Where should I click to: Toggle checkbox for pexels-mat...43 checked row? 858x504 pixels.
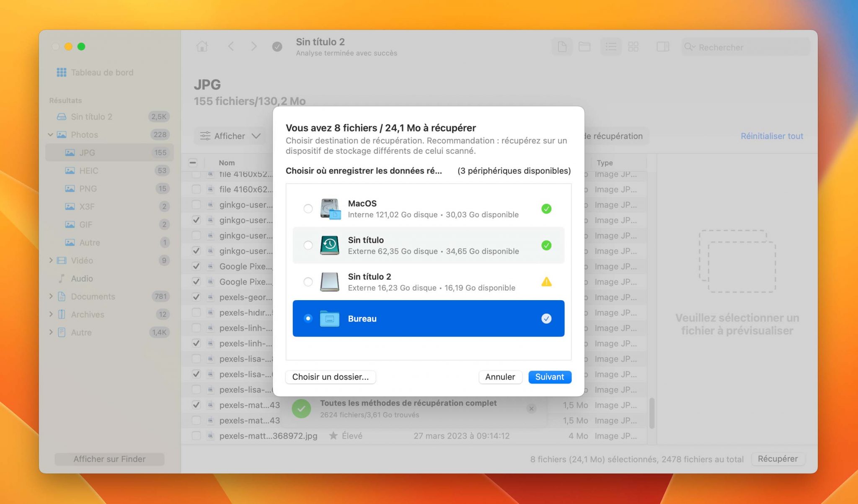196,405
